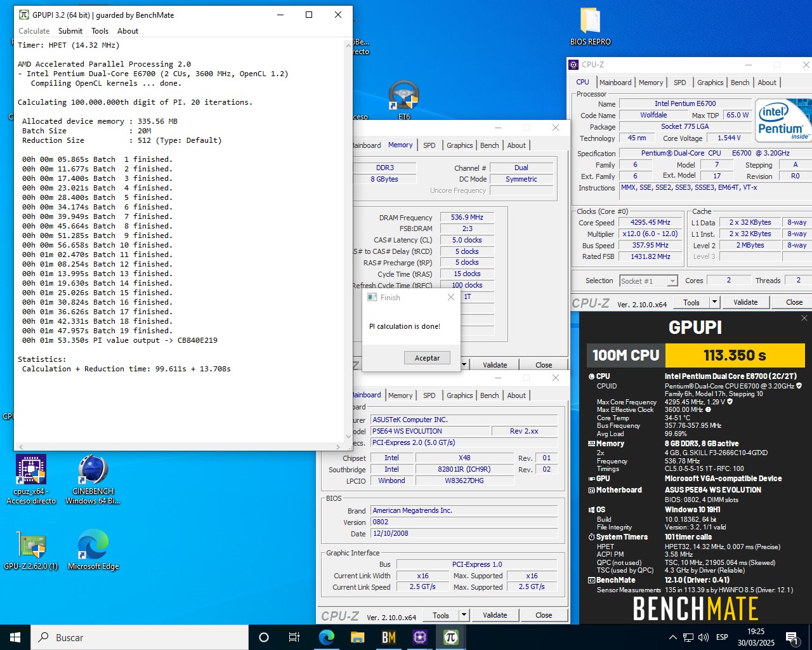Click the mainboard model P5E64 WS EVOLUTION field
Screen dimensions: 812x650
coord(429,431)
